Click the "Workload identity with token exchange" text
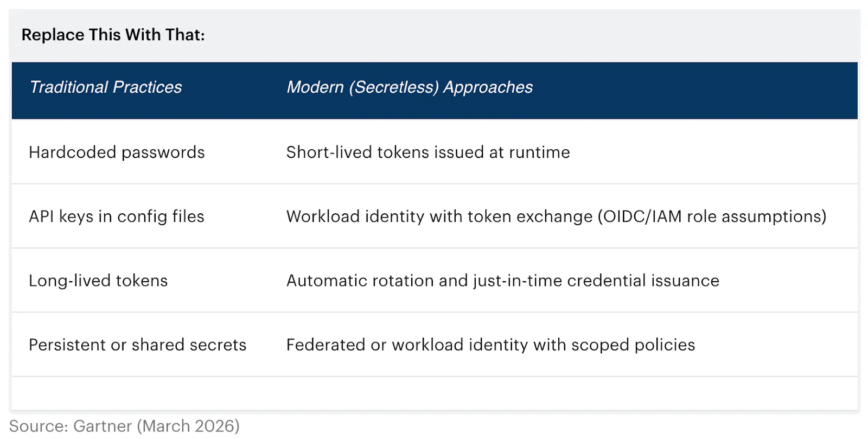Viewport: 868px width, 439px height. pos(439,217)
